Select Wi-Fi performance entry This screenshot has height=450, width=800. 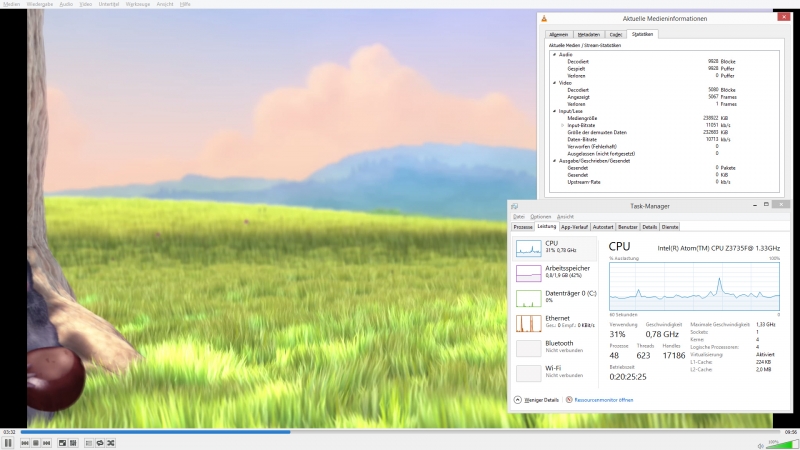[x=555, y=373]
